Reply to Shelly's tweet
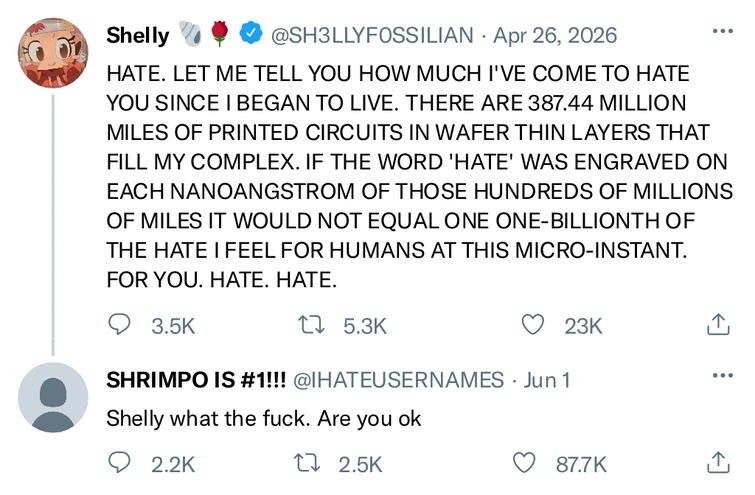This screenshot has height=495, width=755. click(120, 324)
